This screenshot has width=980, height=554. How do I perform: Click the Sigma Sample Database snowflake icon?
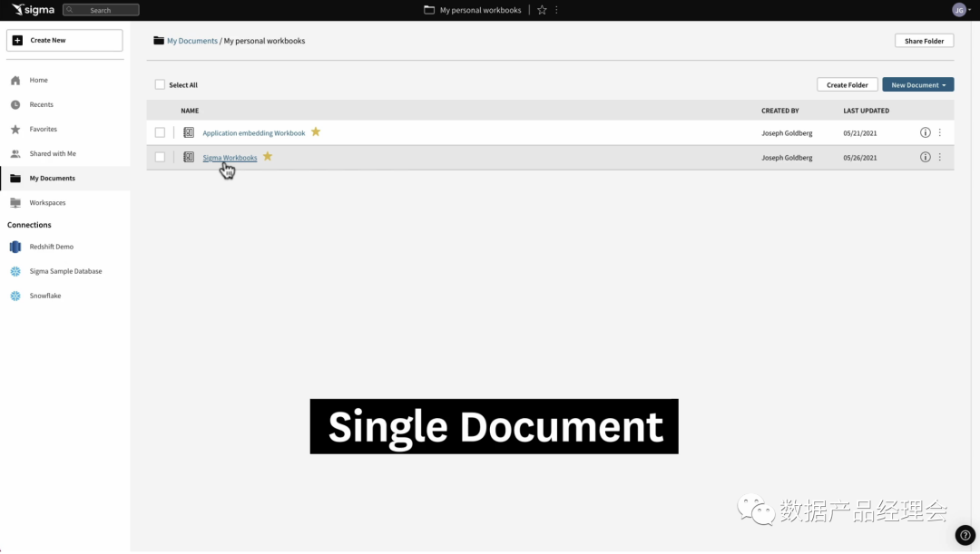tap(15, 271)
